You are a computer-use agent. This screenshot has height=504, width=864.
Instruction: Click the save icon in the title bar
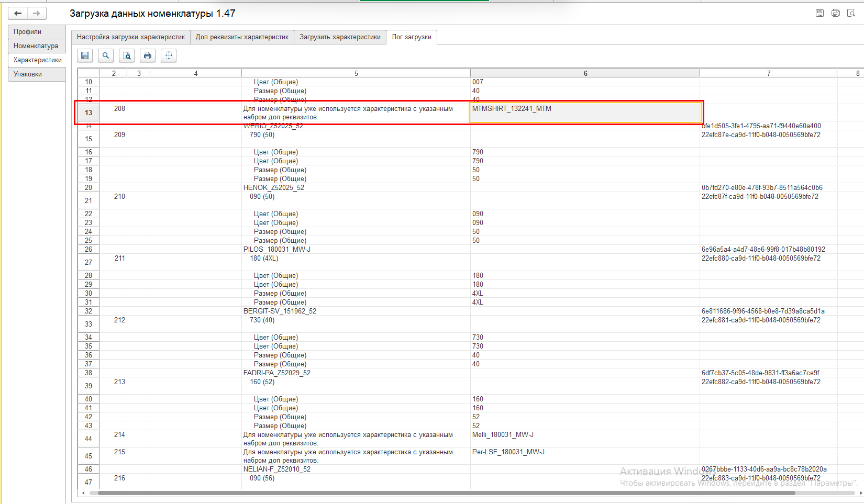(x=819, y=13)
